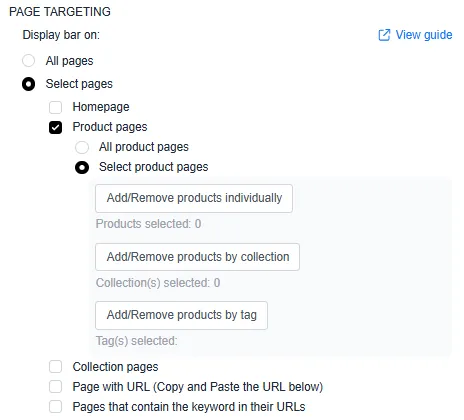Click Add/Remove products by collection button
Image resolution: width=464 pixels, height=420 pixels.
pos(197,257)
